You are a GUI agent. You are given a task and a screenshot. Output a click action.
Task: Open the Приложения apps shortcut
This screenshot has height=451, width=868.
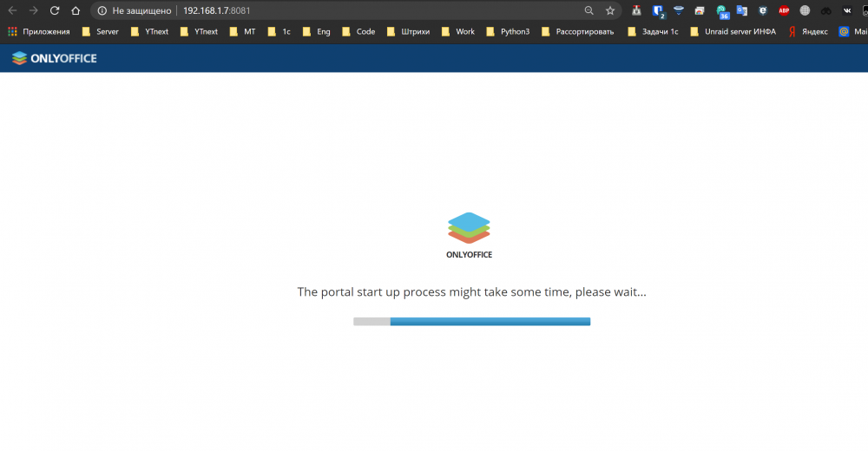[x=39, y=31]
